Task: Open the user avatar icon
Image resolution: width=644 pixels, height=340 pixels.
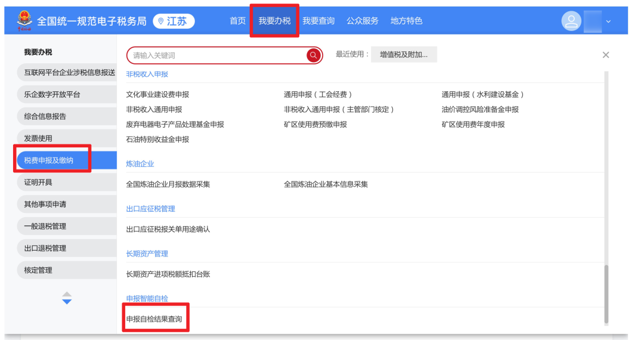Action: (x=571, y=21)
